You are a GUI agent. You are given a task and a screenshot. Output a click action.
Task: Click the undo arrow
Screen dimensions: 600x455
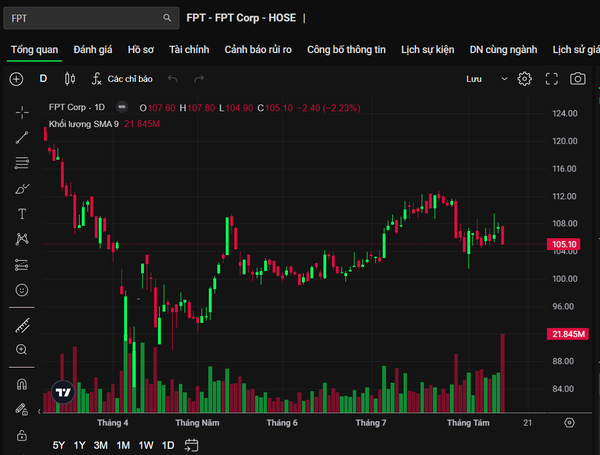pos(173,79)
